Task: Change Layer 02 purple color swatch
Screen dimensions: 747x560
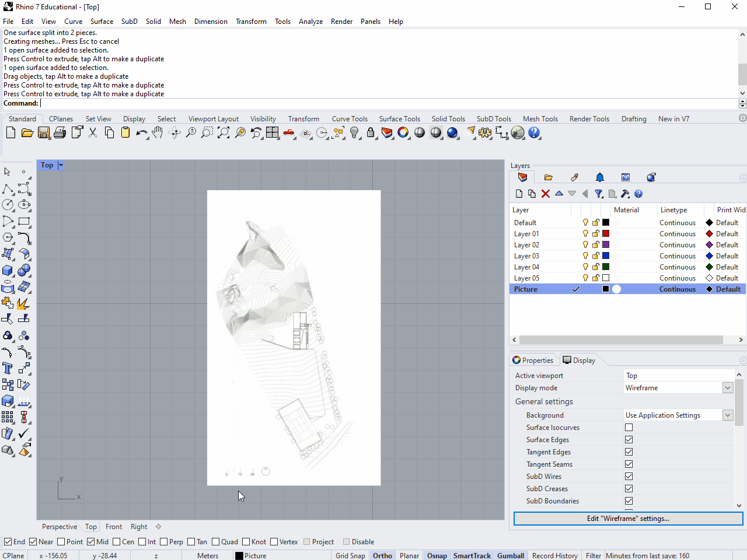Action: pos(606,245)
